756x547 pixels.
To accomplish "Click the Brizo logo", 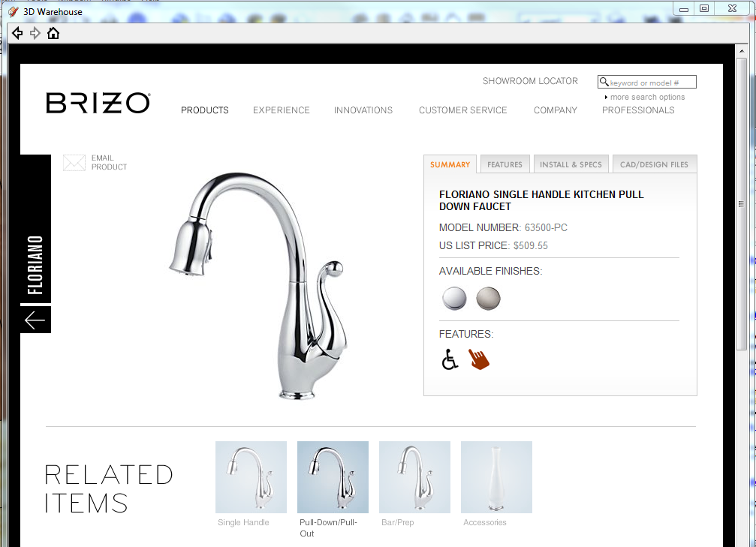I will 98,103.
